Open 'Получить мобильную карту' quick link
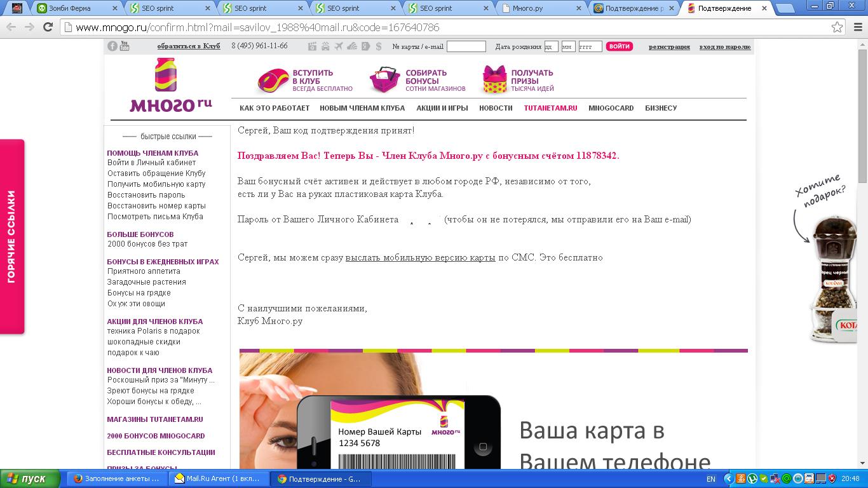868x488 pixels. pos(156,184)
